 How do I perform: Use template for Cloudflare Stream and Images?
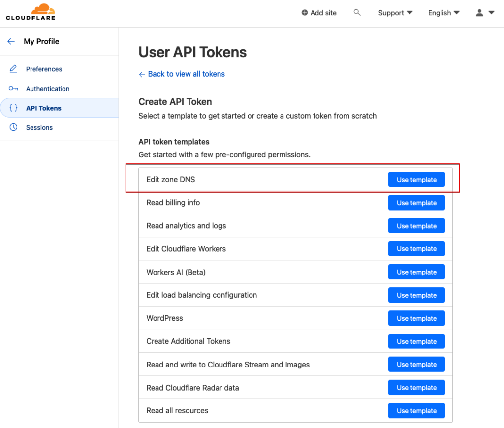pyautogui.click(x=416, y=365)
